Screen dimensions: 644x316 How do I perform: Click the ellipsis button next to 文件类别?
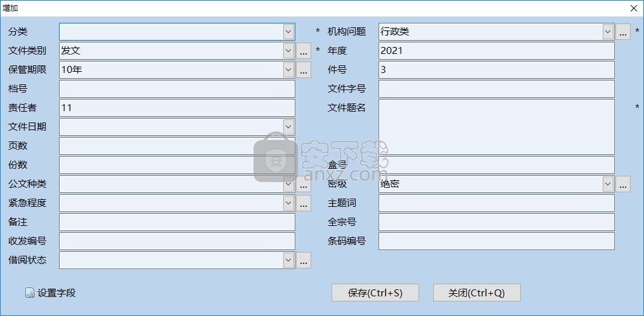[304, 51]
